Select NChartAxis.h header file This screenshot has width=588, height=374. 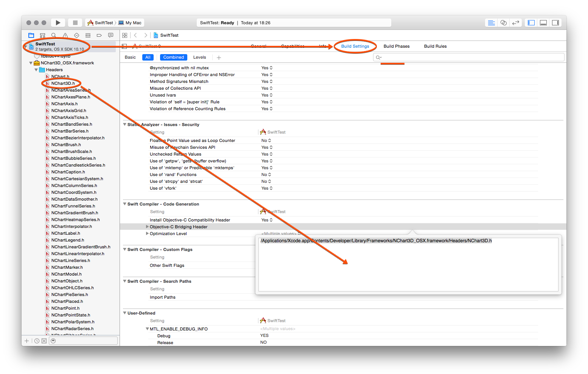(64, 104)
